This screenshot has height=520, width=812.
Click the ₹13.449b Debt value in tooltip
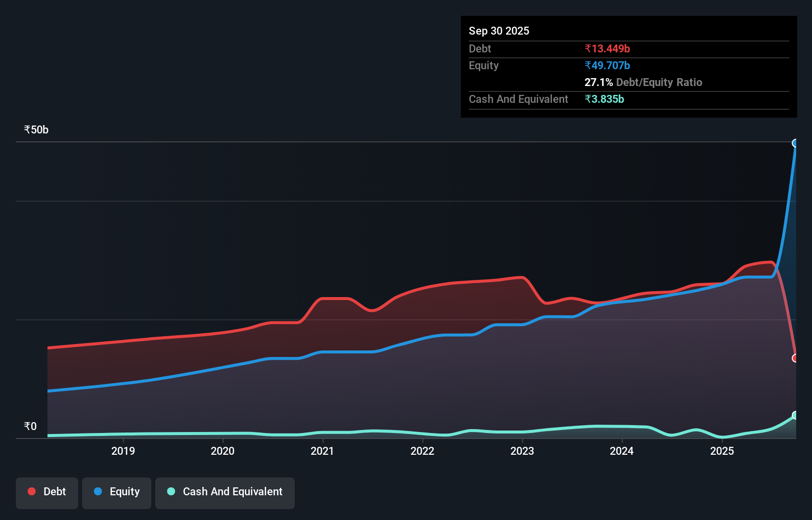[607, 48]
